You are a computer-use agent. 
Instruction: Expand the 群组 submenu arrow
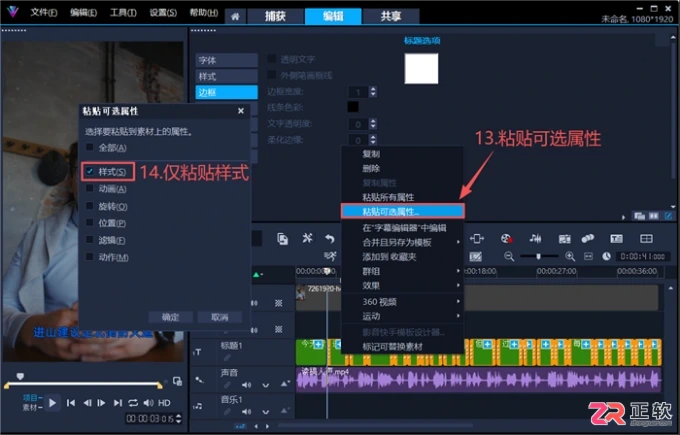click(458, 271)
